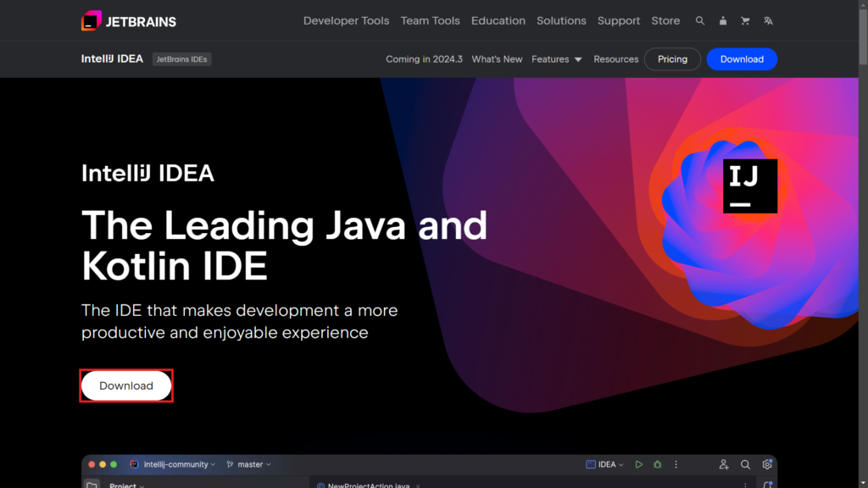The height and width of the screenshot is (488, 868).
Task: Click the green maximize dot in IDE preview
Action: [x=114, y=465]
